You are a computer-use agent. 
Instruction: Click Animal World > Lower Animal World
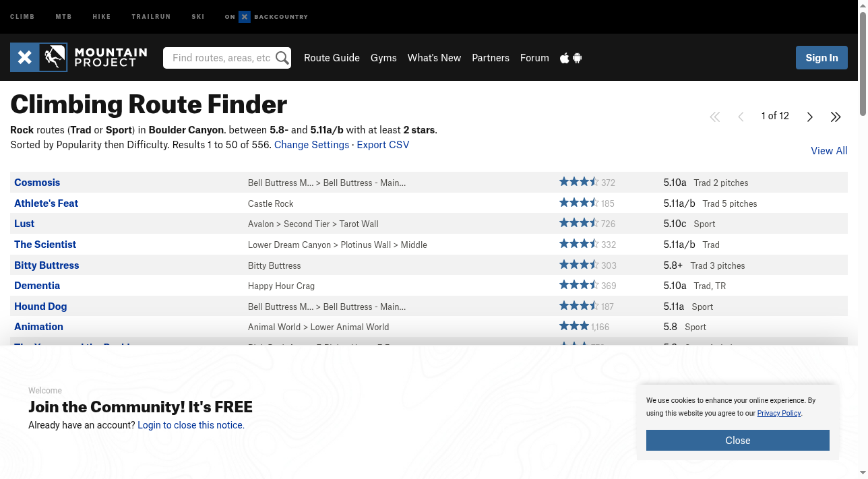318,327
